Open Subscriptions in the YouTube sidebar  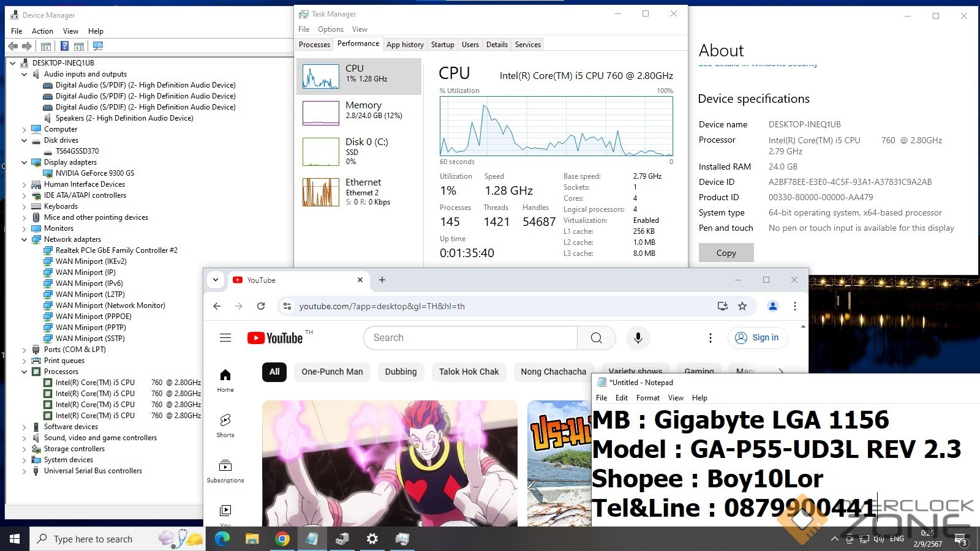coord(225,470)
